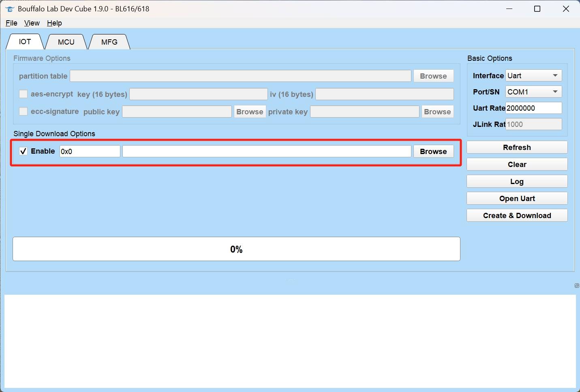Open the View menu
Screen dimensions: 580x392
click(32, 23)
